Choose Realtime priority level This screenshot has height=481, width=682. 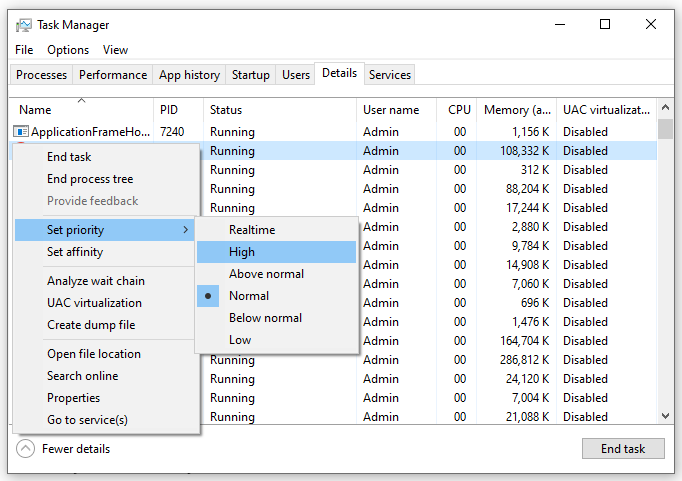coord(251,230)
